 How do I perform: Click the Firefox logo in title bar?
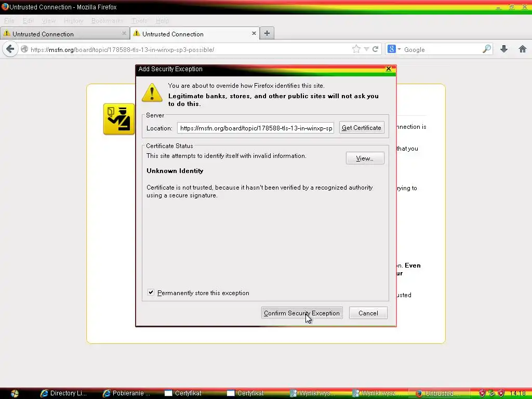(x=5, y=6)
